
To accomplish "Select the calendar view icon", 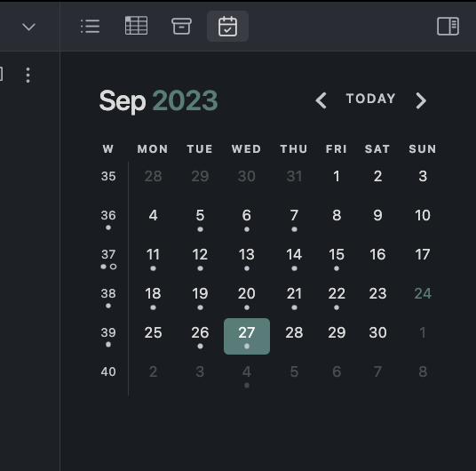I will (227, 26).
